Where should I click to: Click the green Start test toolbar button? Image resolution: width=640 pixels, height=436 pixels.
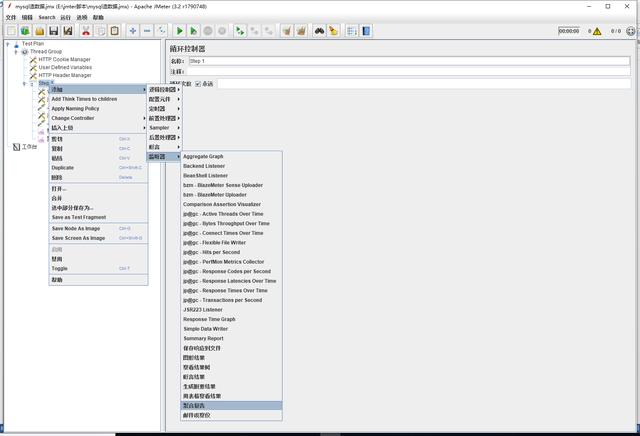(180, 31)
